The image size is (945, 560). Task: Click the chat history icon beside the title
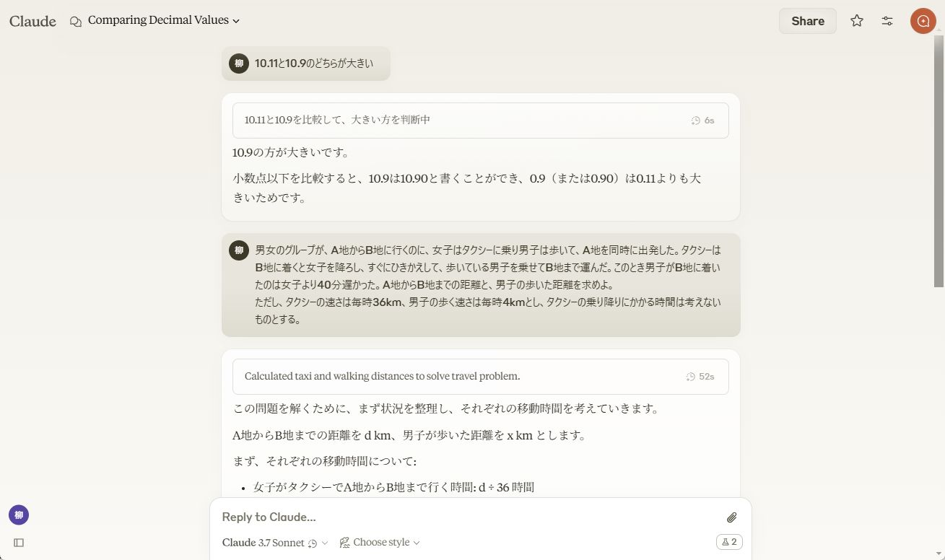coord(75,21)
